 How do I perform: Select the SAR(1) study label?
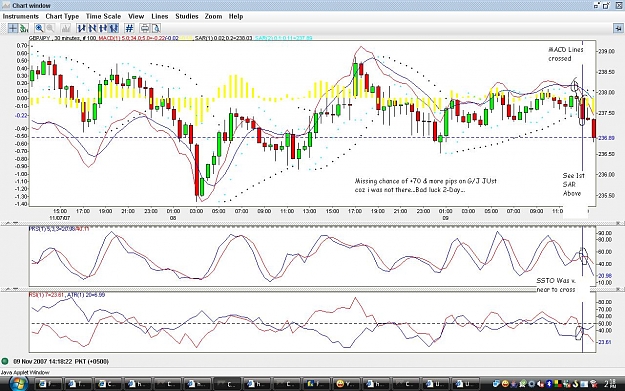223,38
